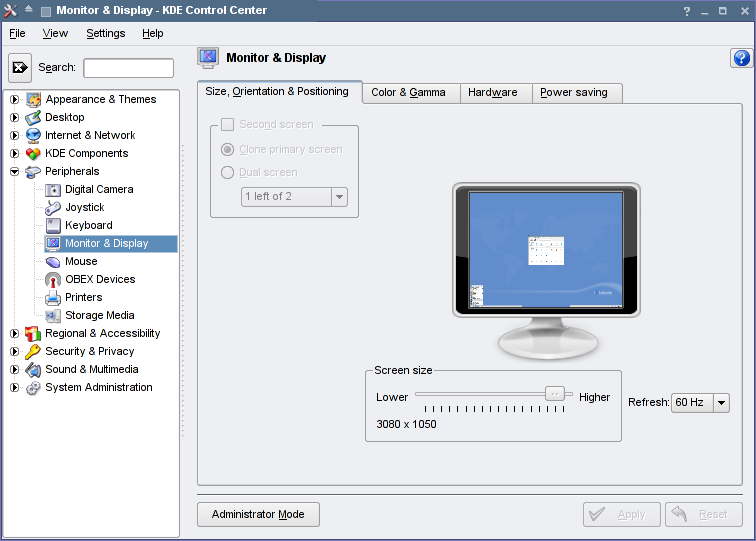The image size is (756, 541).
Task: Click the Regional & Accessibility flag icon
Action: [x=33, y=333]
